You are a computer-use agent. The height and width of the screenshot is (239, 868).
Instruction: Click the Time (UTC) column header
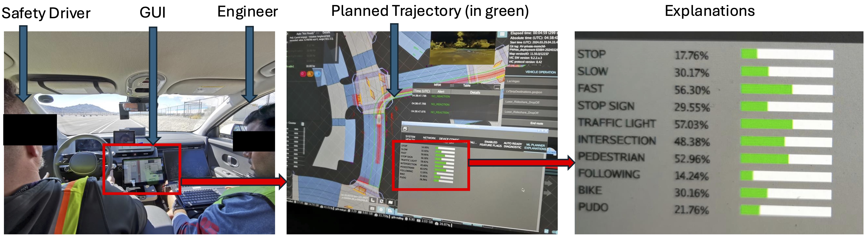[422, 91]
